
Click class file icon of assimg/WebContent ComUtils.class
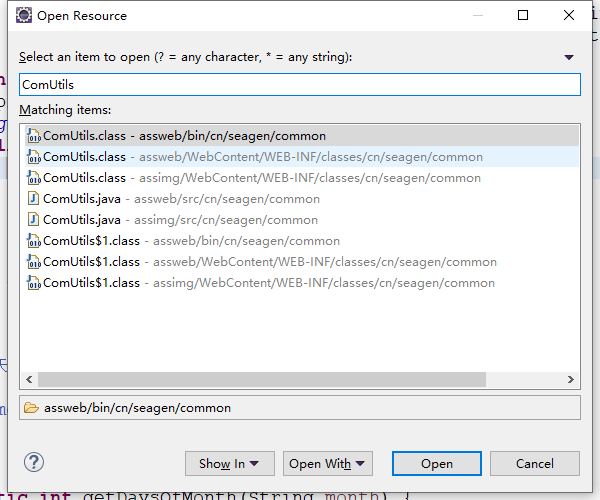[34, 178]
